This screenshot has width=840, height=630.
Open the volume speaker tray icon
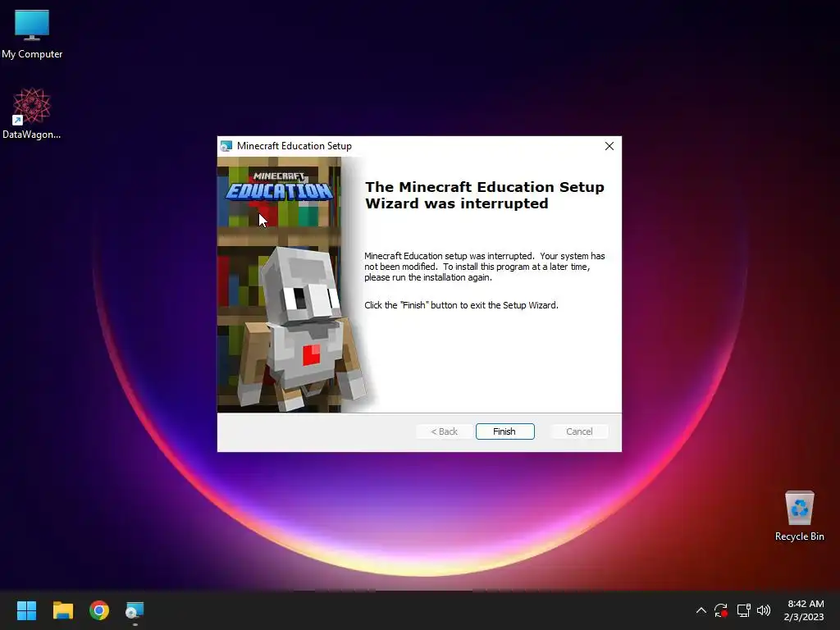tap(764, 610)
